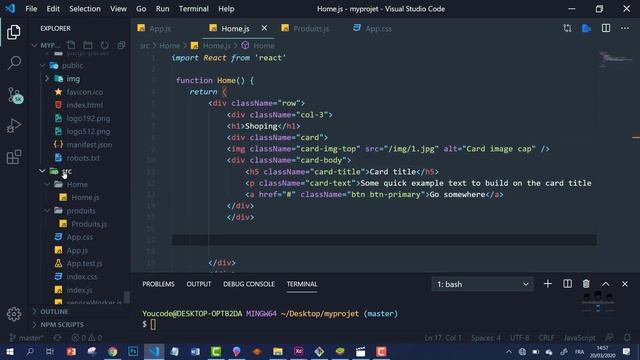Switch to the PROBLEMS panel tab
Image resolution: width=640 pixels, height=360 pixels.
tap(158, 284)
